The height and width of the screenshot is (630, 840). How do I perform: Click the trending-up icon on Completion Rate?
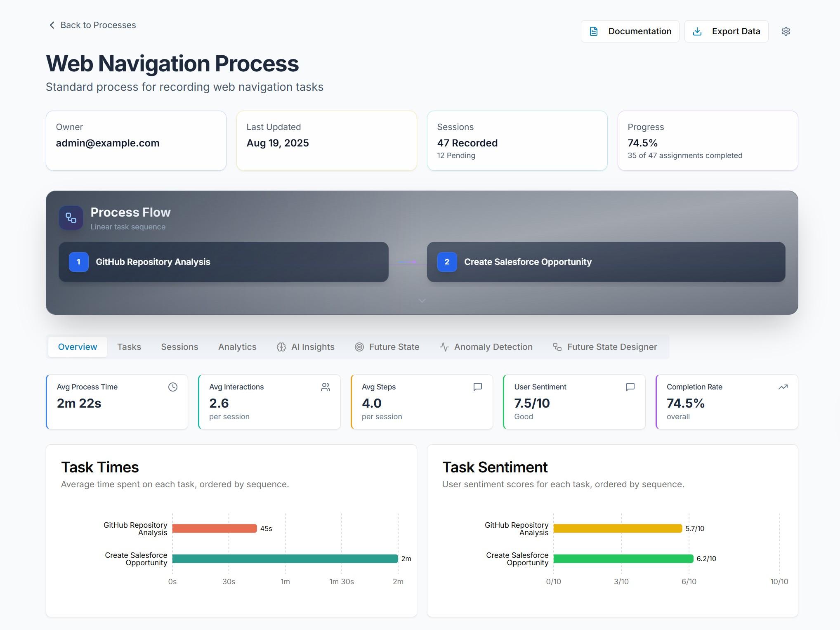783,387
